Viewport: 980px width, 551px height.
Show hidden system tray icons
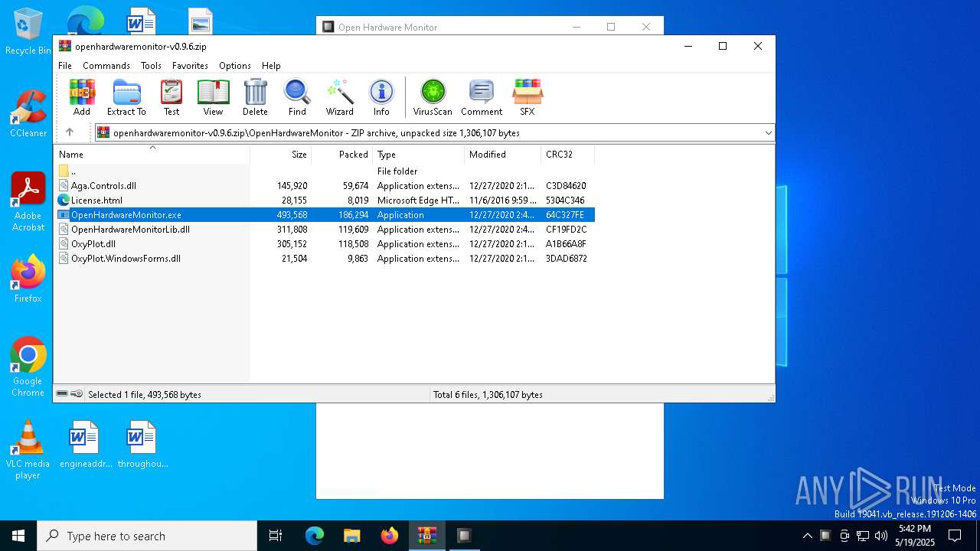click(x=807, y=536)
